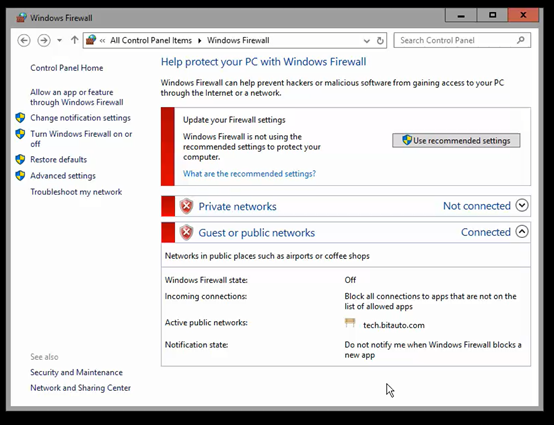The image size is (554, 425).
Task: Close the Windows Firewall window
Action: point(523,15)
